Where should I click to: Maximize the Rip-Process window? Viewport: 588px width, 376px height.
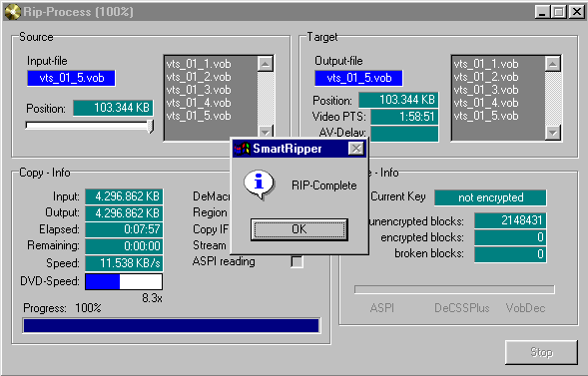(558, 12)
